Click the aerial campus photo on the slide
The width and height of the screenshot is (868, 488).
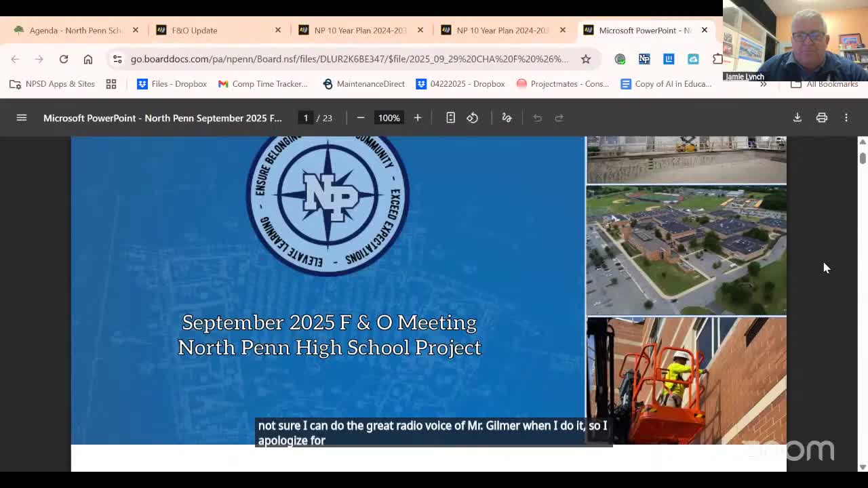click(x=686, y=251)
